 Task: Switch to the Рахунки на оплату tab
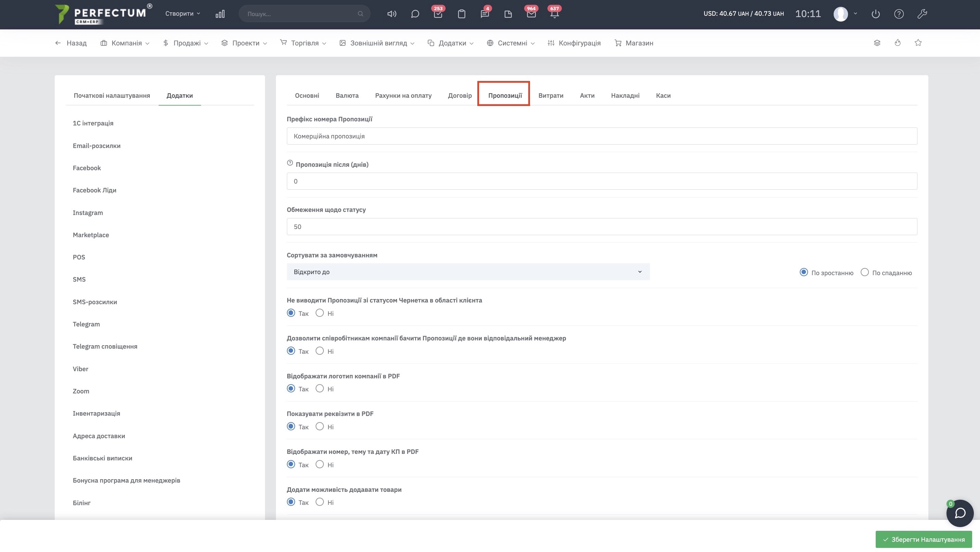pos(403,95)
